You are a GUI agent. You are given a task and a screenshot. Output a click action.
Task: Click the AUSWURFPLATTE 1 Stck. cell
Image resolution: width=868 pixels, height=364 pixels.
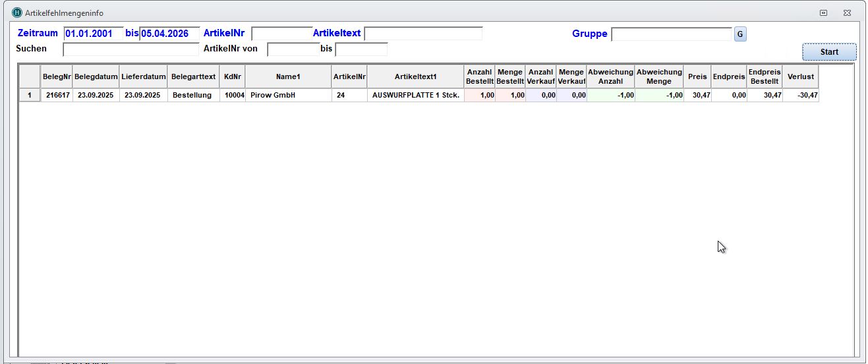point(415,96)
